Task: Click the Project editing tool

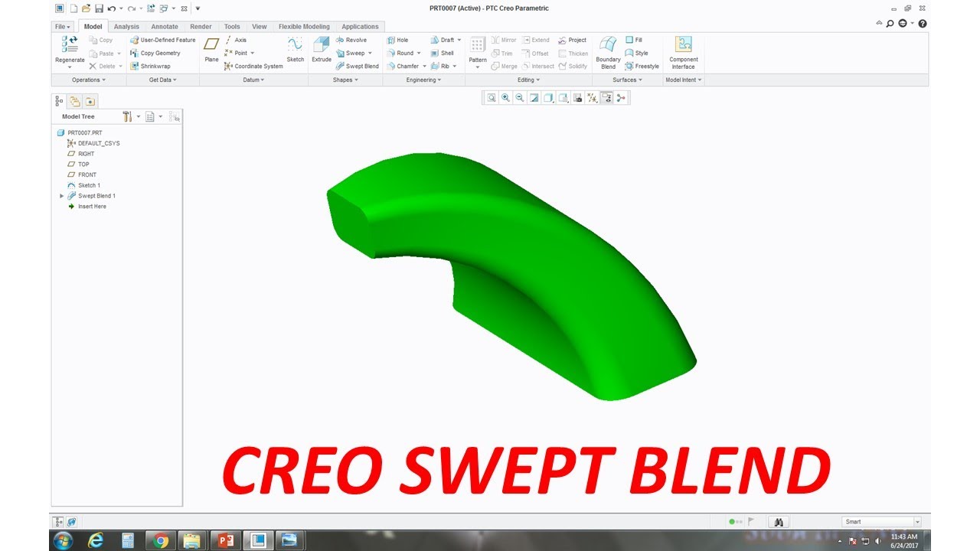Action: click(573, 40)
